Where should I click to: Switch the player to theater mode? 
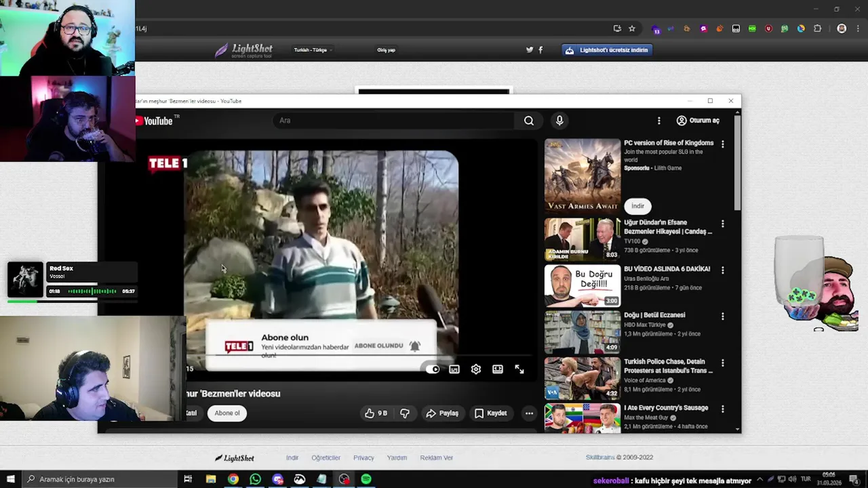[x=498, y=369]
